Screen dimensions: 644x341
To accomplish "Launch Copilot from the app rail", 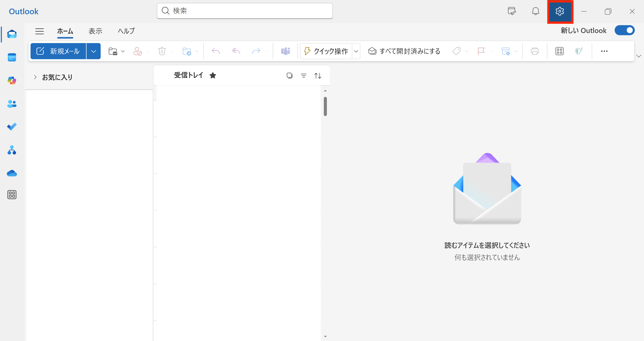I will (12, 80).
